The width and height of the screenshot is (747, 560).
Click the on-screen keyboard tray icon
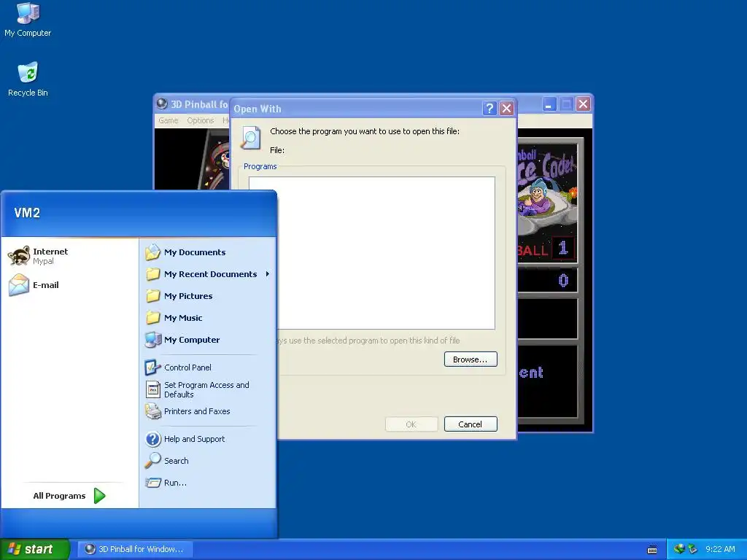point(652,550)
